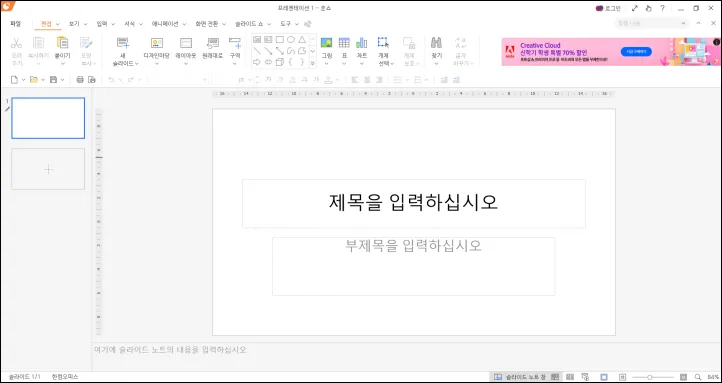This screenshot has width=722, height=383.
Task: Open 찾기 binoculars find tool
Action: tap(436, 43)
